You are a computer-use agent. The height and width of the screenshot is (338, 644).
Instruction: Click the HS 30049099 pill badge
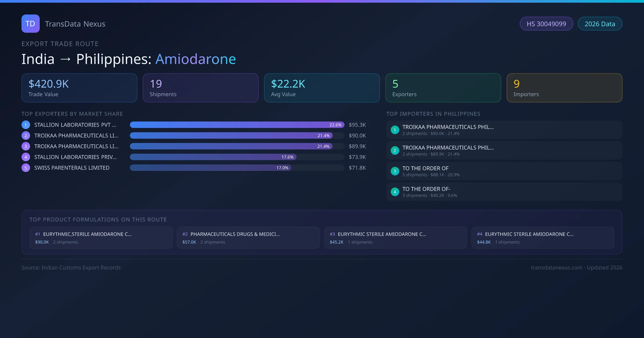tap(546, 24)
